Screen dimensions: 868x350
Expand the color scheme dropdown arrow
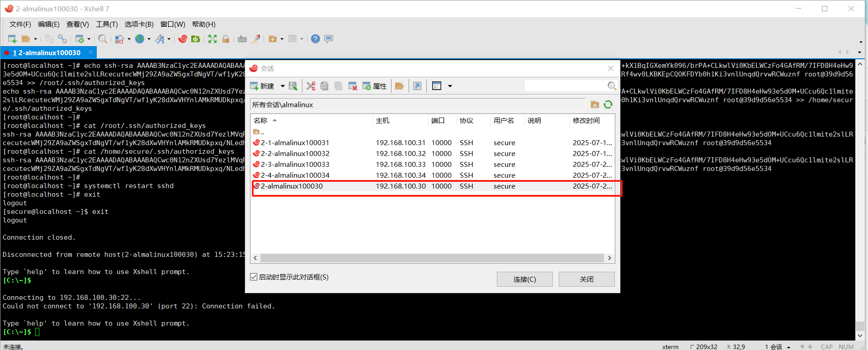tap(129, 39)
